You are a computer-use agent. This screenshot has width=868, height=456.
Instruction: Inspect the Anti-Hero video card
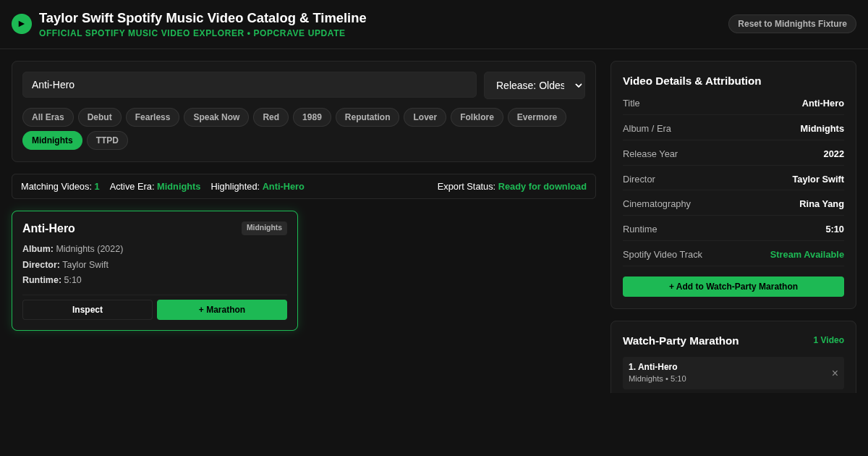(88, 310)
